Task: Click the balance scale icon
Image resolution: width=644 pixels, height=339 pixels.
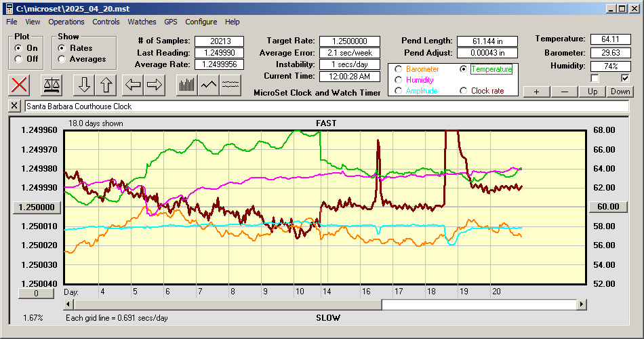Action: pos(51,85)
